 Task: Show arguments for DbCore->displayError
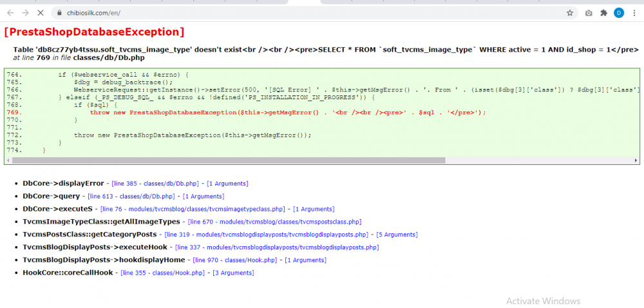[227, 184]
